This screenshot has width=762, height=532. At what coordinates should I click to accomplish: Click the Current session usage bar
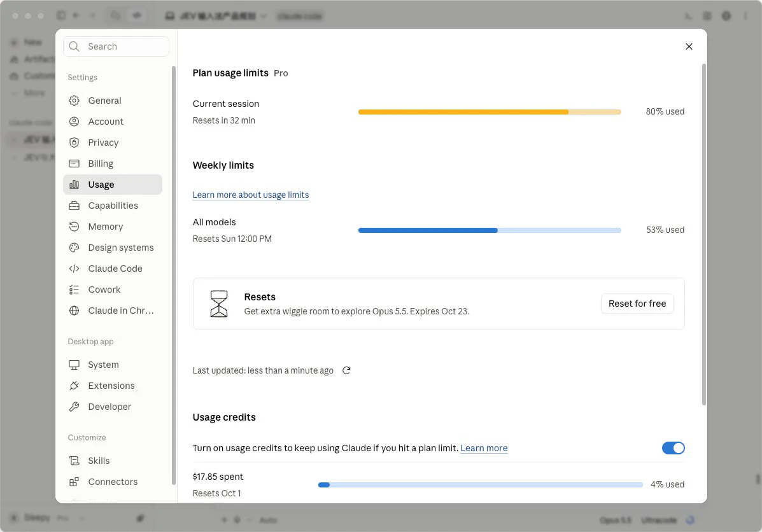point(490,112)
